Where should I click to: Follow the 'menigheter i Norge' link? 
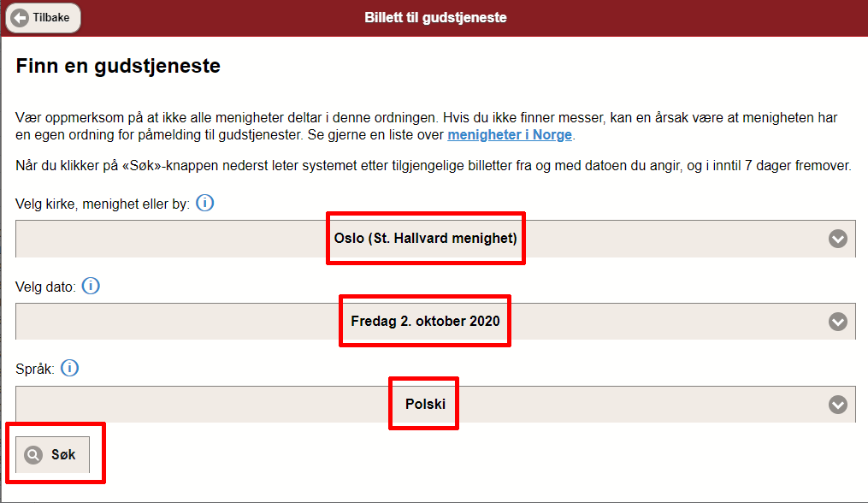pos(510,135)
